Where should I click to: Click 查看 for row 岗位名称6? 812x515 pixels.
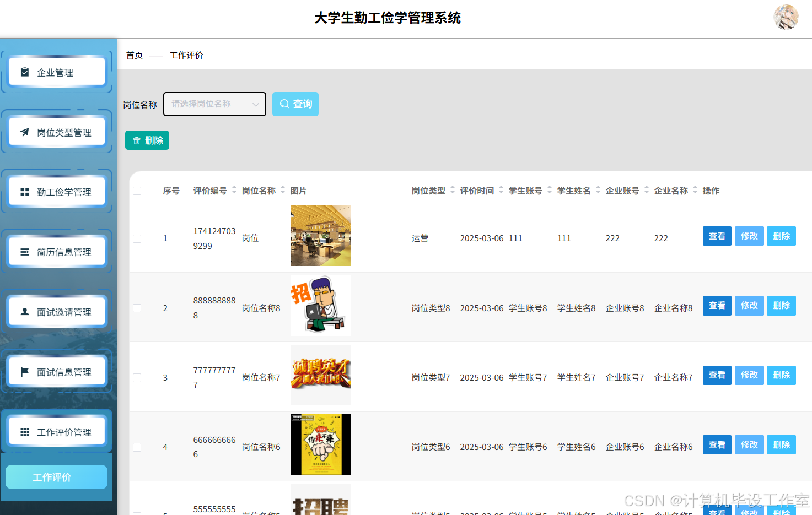tap(717, 444)
